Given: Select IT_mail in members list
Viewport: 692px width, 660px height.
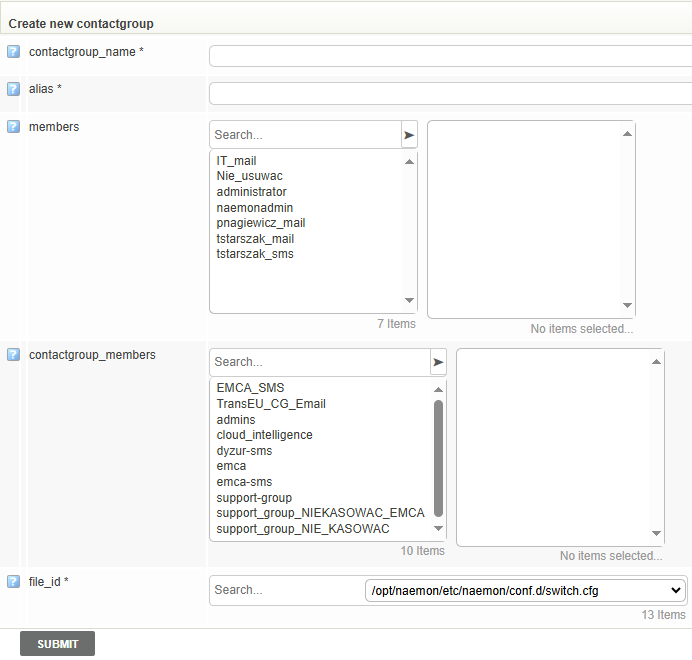Looking at the screenshot, I should point(237,161).
